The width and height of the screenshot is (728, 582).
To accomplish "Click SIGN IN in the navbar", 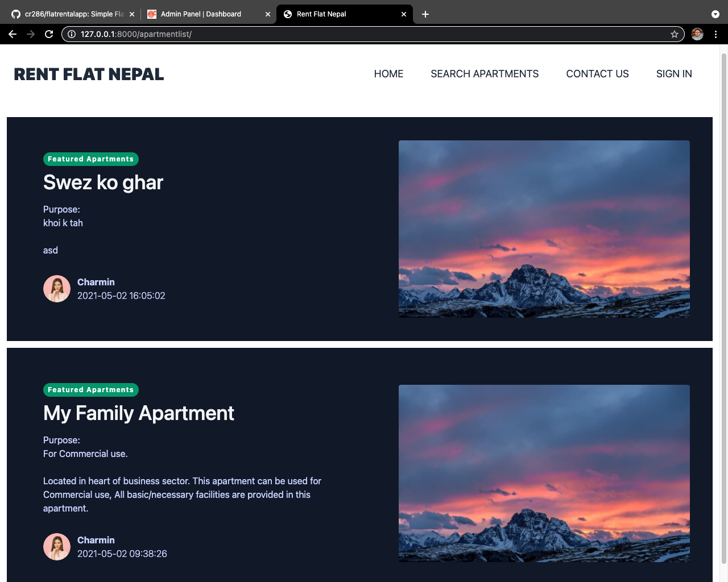I will (x=674, y=74).
